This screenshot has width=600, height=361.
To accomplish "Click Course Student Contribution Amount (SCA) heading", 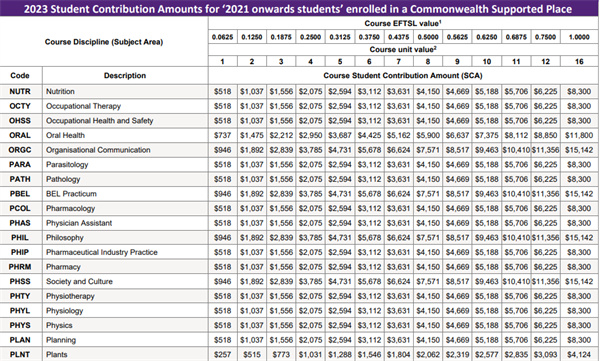I will point(403,75).
